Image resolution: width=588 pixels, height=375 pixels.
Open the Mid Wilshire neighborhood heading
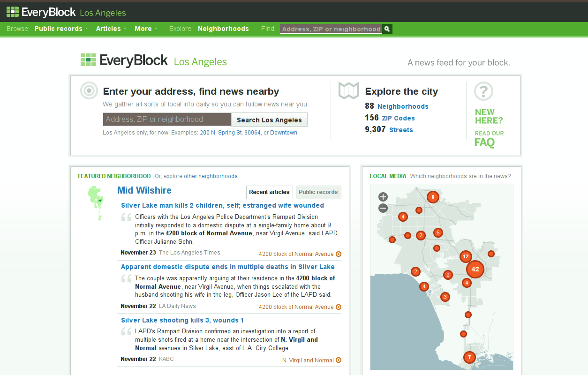coord(144,190)
